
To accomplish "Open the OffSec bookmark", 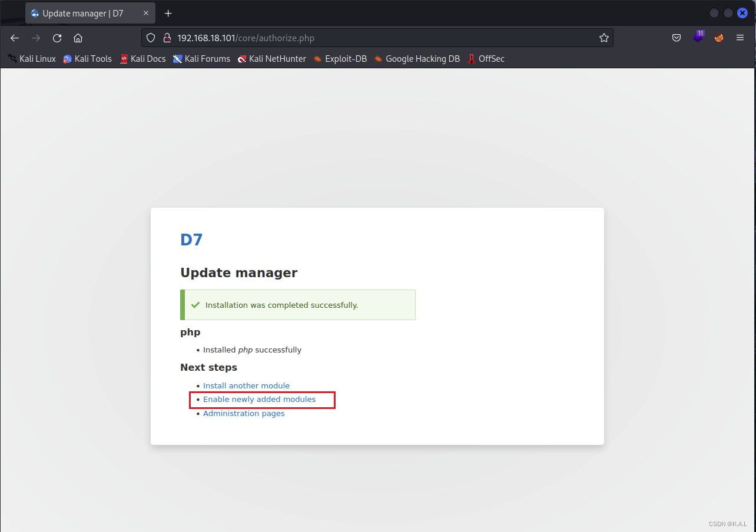I will tap(486, 59).
